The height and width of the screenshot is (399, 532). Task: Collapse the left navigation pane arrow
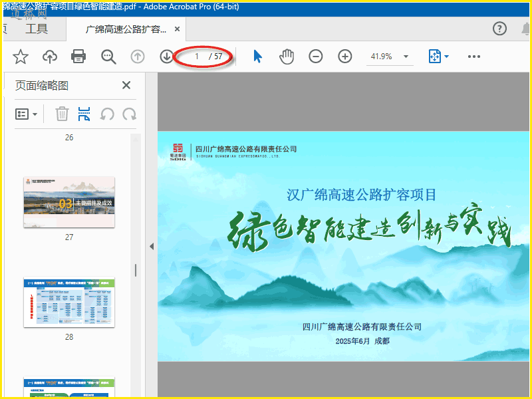coord(152,246)
